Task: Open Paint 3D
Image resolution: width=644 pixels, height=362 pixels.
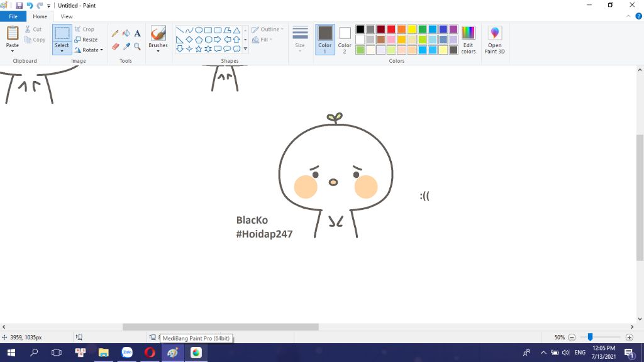Action: click(x=494, y=40)
